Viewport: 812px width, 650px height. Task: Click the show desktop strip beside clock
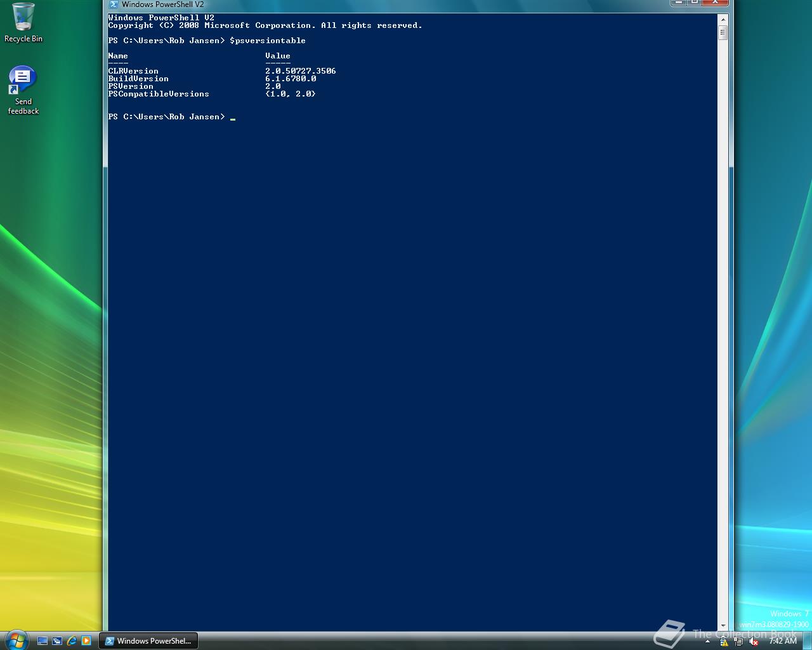click(x=807, y=641)
